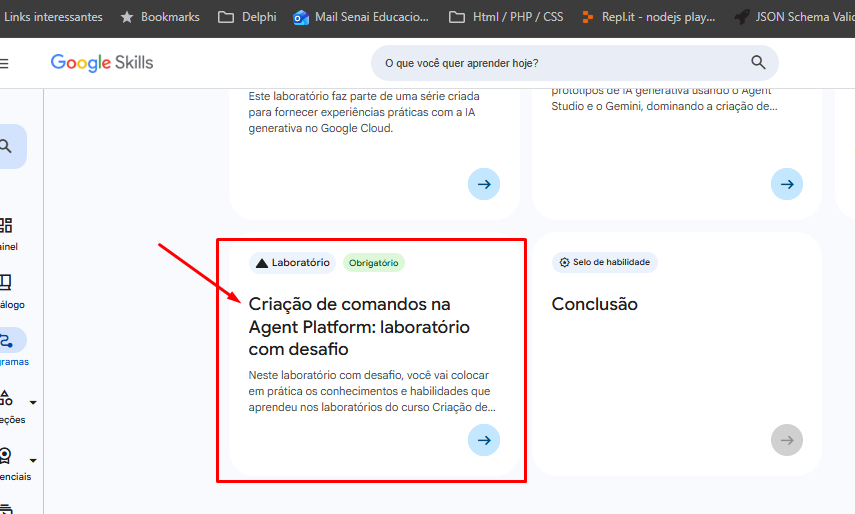Screen dimensions: 855x514
Task: Open the 'Html / PHP / CSS' bookmarks folder
Action: click(x=506, y=17)
